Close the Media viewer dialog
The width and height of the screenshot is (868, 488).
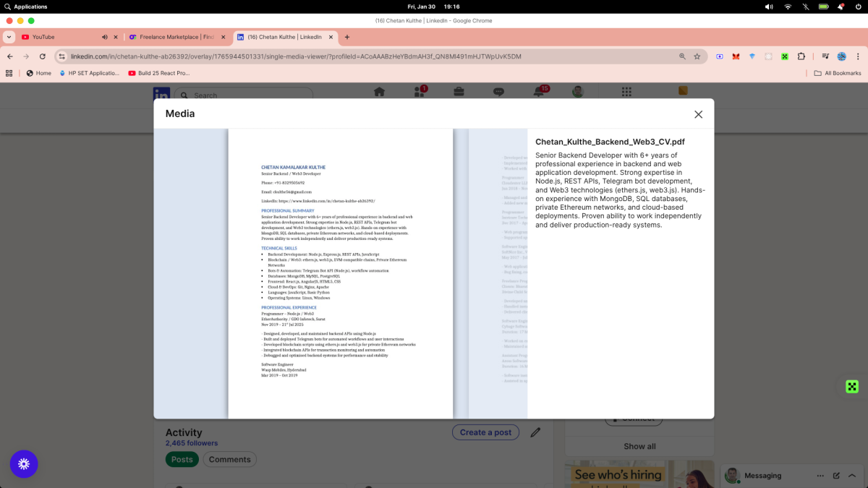pyautogui.click(x=698, y=114)
